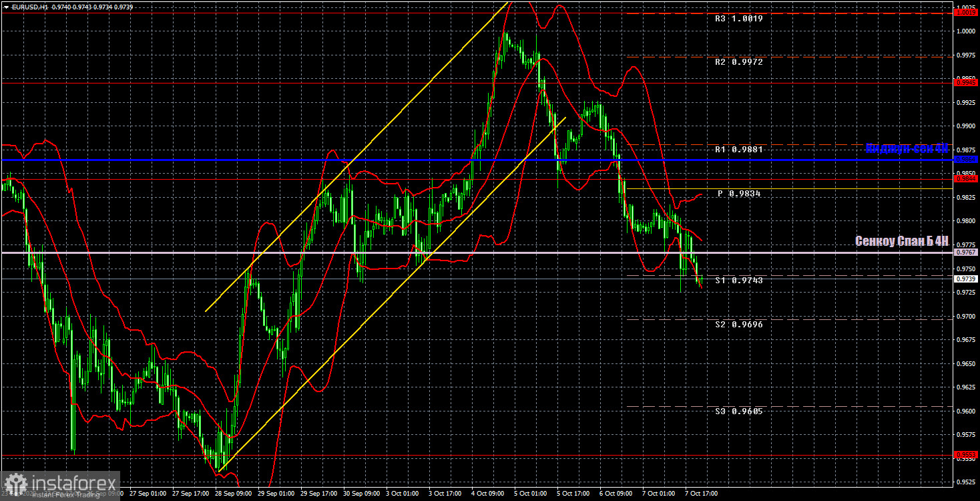This screenshot has width=980, height=501.
Task: Click the 28 Sep 09:00 time label
Action: 233,494
